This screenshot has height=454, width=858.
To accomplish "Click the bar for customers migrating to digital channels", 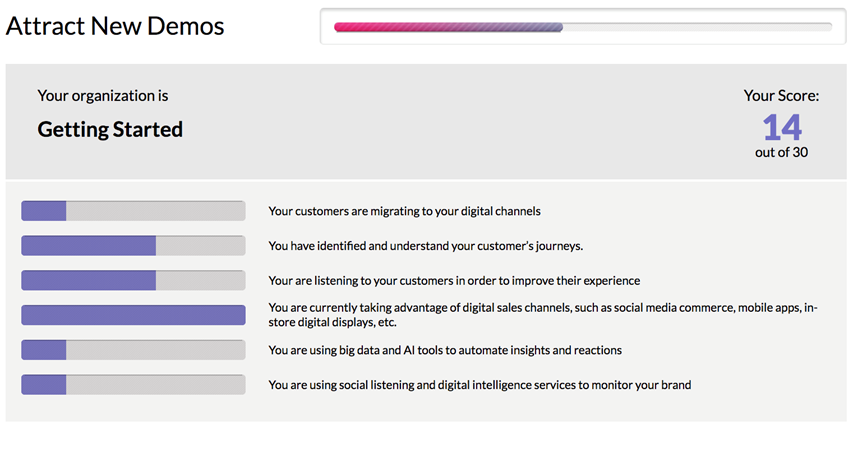I will tap(133, 211).
